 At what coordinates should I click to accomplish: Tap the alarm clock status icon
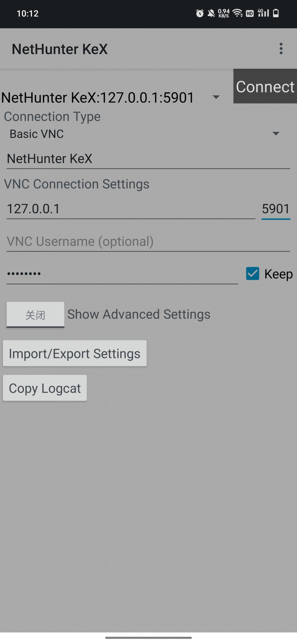coord(200,13)
